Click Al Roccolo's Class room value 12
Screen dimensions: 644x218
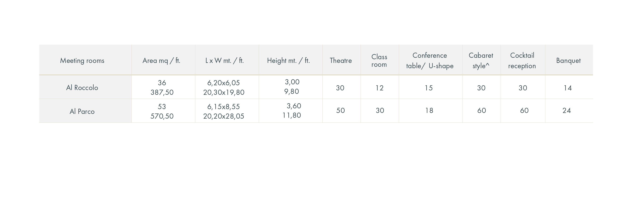[379, 88]
